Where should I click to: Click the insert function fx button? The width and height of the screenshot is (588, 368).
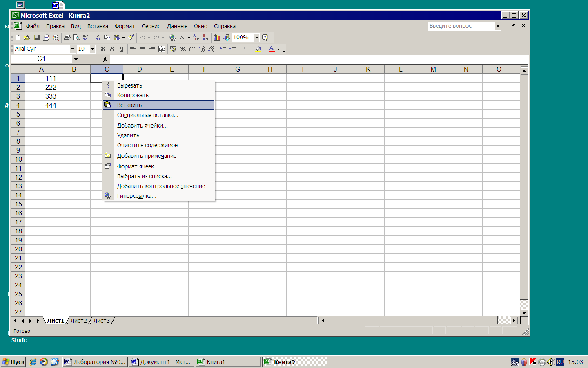point(105,59)
